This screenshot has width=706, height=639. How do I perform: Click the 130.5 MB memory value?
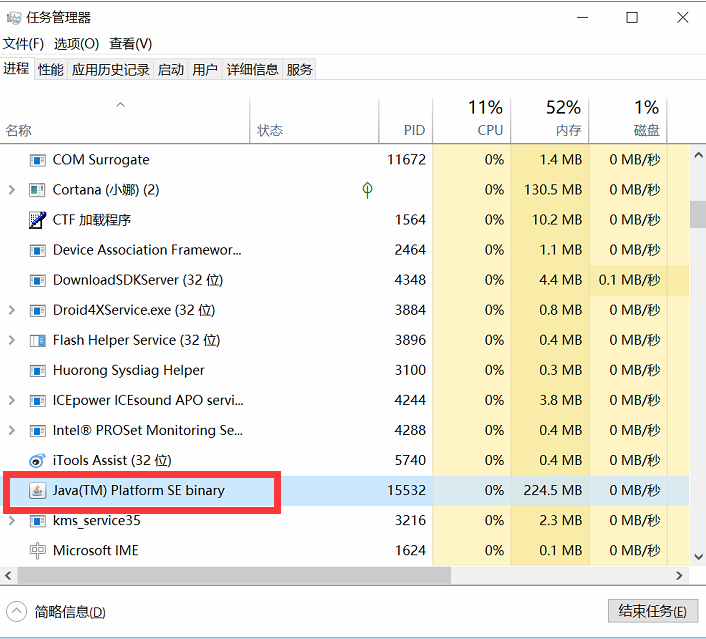click(553, 190)
